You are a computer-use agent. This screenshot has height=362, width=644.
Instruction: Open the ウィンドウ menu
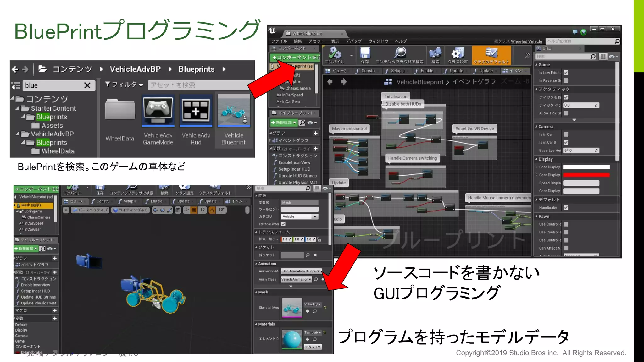point(378,41)
